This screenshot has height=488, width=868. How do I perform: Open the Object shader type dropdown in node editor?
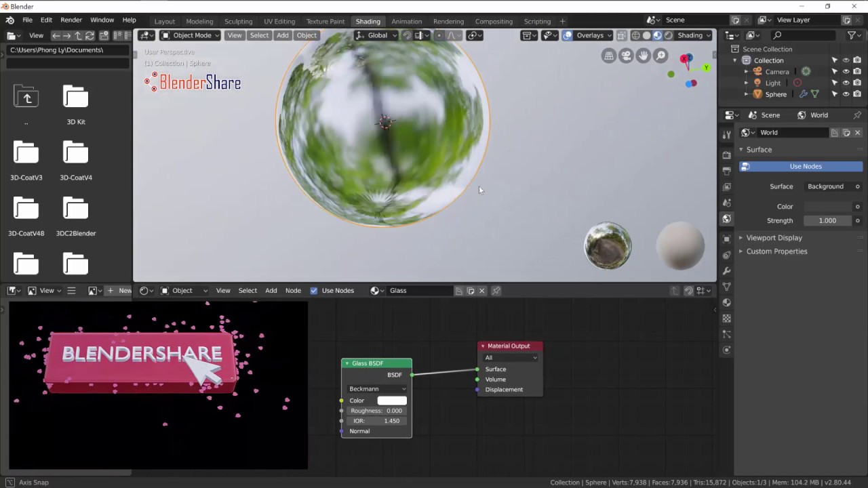click(184, 291)
